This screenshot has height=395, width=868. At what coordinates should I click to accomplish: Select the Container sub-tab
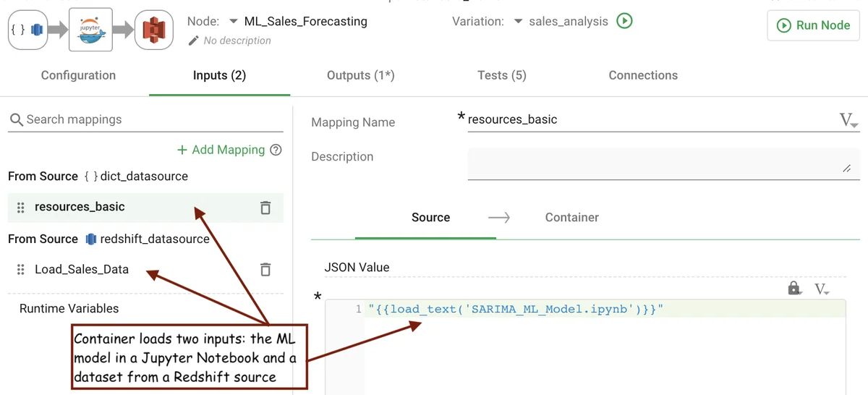coord(571,217)
